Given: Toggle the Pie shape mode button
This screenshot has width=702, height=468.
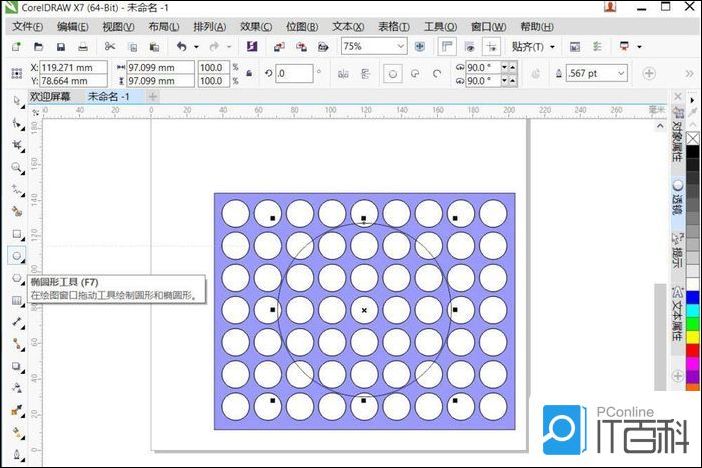Looking at the screenshot, I should (x=416, y=73).
